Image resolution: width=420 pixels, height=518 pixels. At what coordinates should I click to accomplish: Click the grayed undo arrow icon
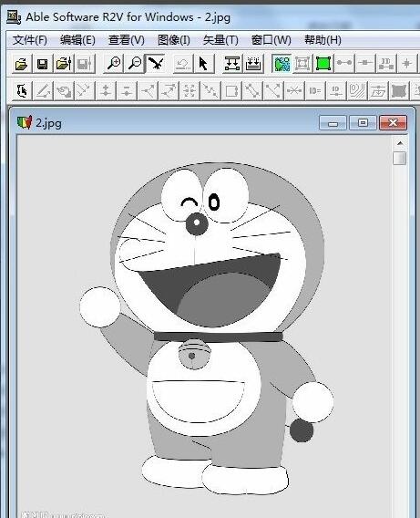click(183, 64)
